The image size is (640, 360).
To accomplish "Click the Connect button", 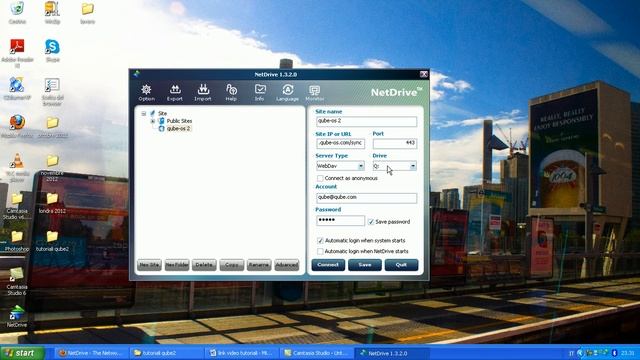I will [x=328, y=265].
